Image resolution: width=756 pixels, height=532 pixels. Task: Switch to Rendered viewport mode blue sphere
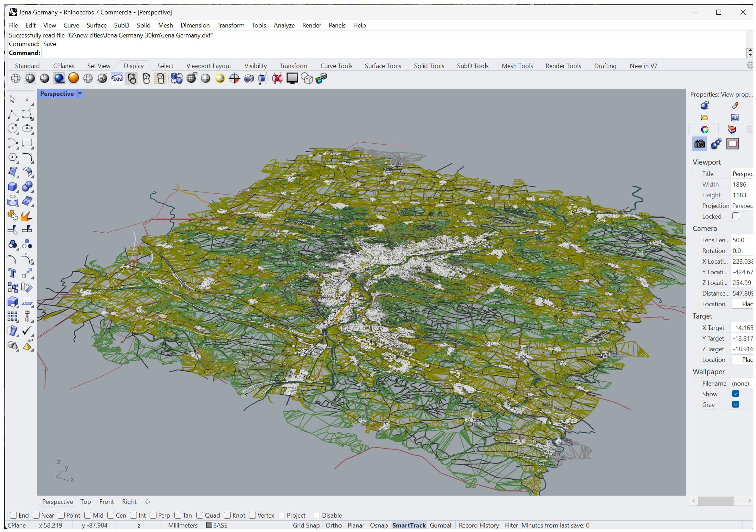point(59,78)
